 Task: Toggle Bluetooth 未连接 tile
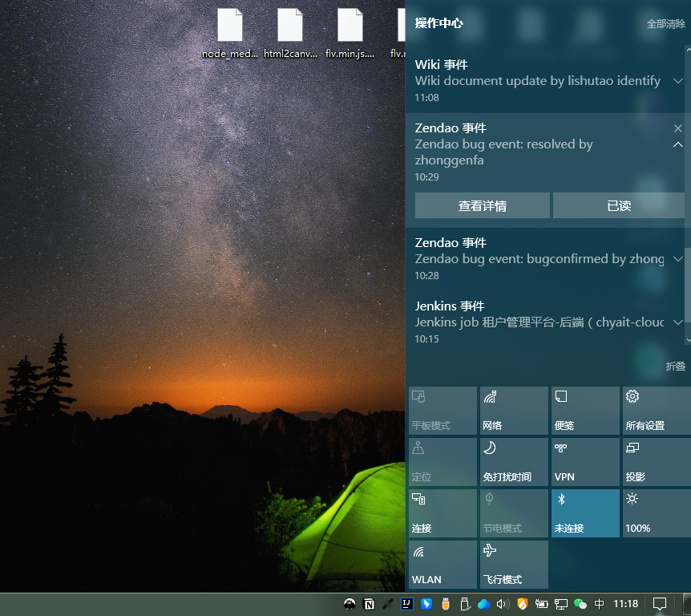585,513
